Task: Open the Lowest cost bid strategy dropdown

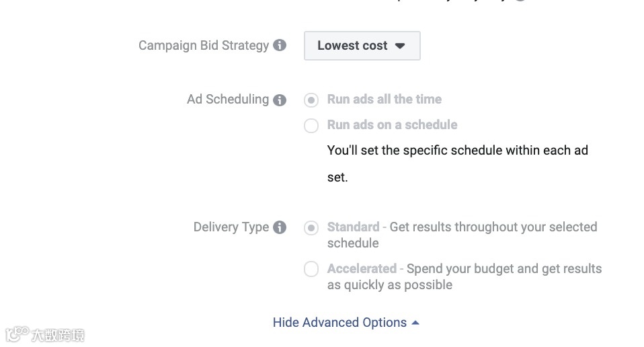Action: [x=362, y=46]
